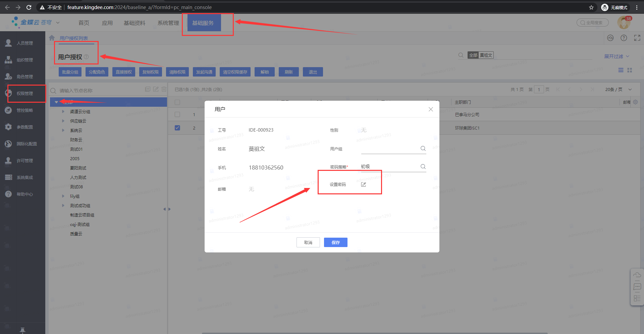This screenshot has height=334, width=644.
Task: Click the customer service headset icon
Action: point(610,38)
